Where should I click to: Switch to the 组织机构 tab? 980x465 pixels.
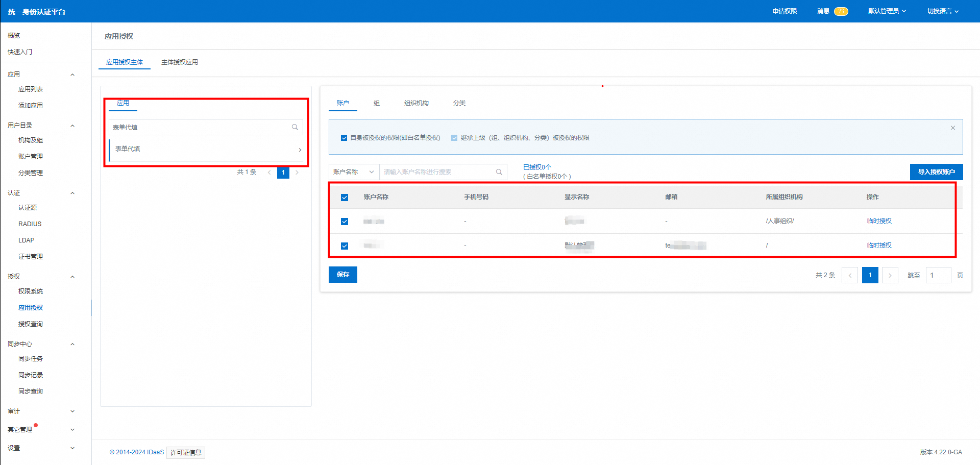(x=416, y=103)
